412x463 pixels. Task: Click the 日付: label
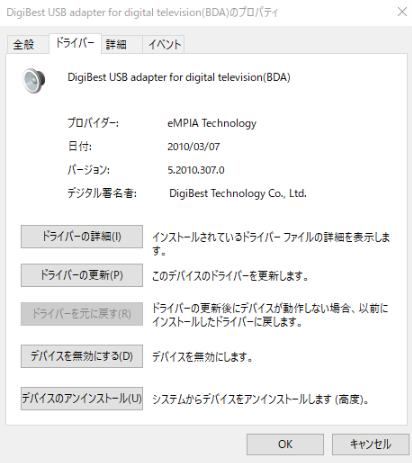[x=80, y=147]
